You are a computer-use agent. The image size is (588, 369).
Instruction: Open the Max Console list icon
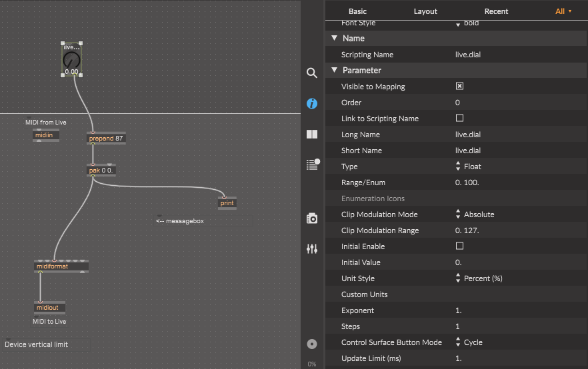pos(312,165)
